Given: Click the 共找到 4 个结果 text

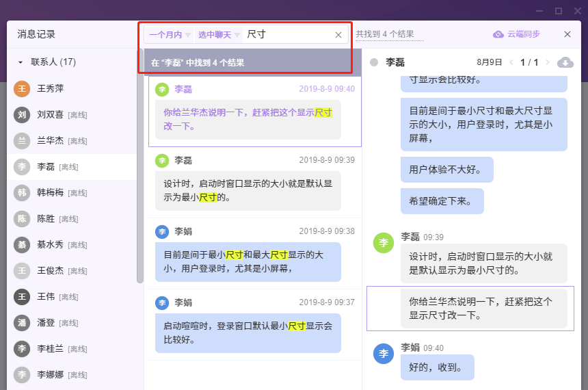Looking at the screenshot, I should [x=385, y=34].
